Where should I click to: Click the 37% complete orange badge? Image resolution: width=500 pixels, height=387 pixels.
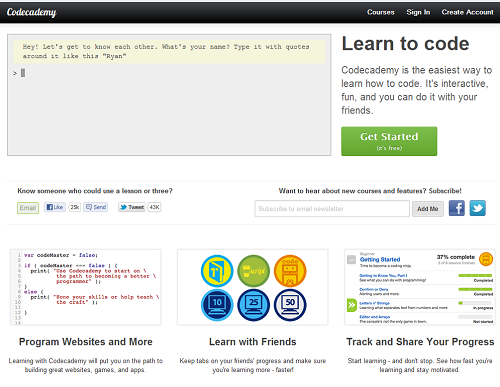tap(486, 259)
